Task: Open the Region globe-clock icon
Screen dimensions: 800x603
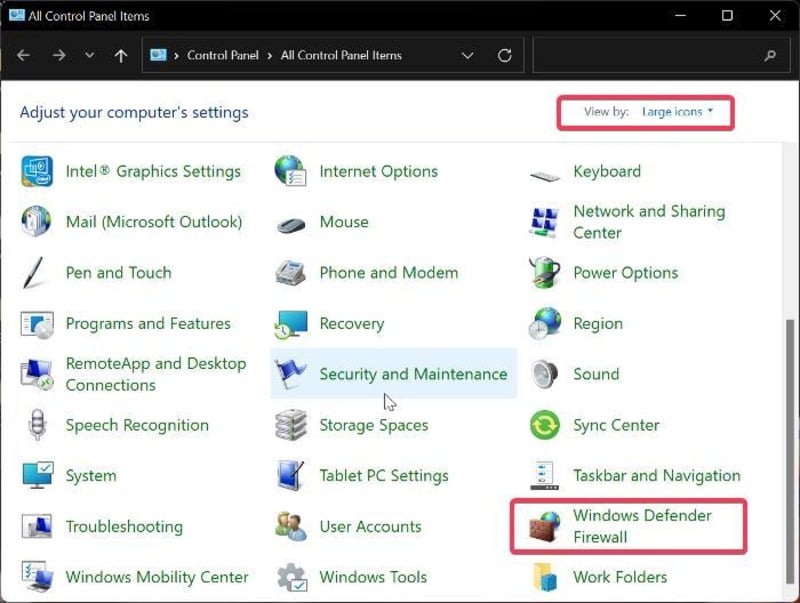Action: click(x=544, y=323)
